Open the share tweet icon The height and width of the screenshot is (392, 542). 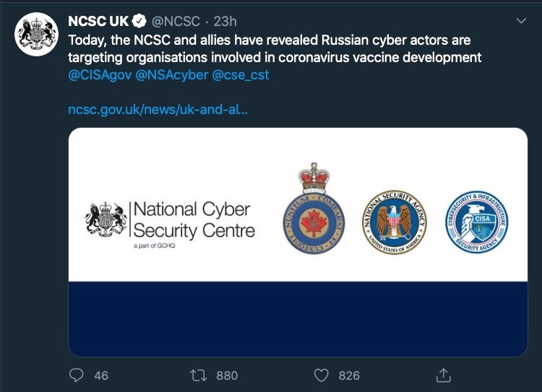click(x=444, y=375)
